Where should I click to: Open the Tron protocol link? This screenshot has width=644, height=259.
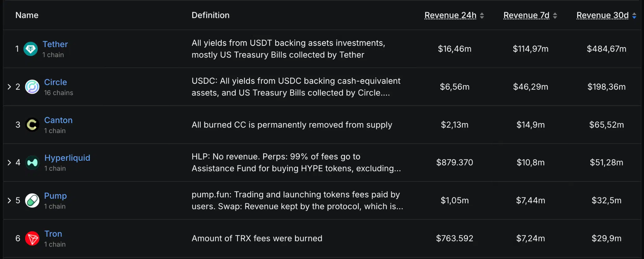pyautogui.click(x=53, y=234)
